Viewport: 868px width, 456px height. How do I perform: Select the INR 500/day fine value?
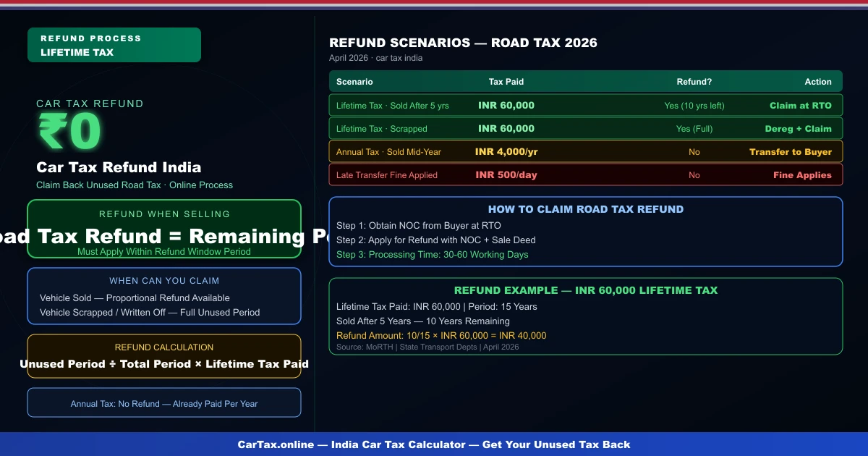pos(506,174)
